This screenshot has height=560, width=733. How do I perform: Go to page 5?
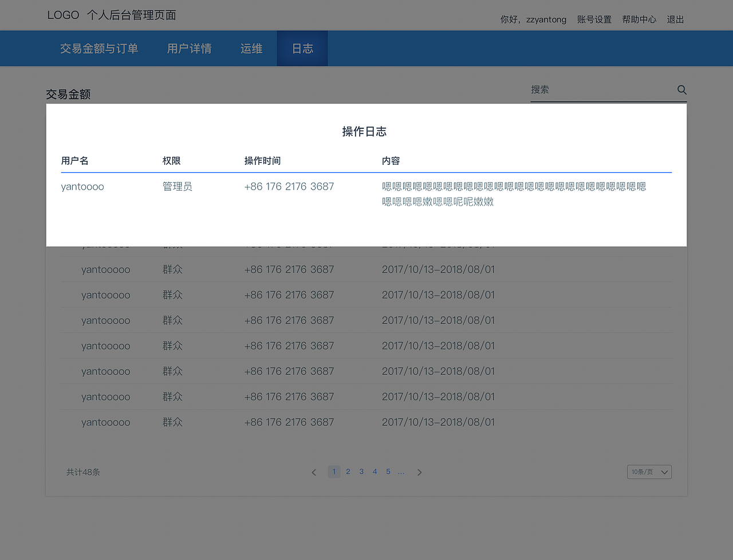[388, 472]
